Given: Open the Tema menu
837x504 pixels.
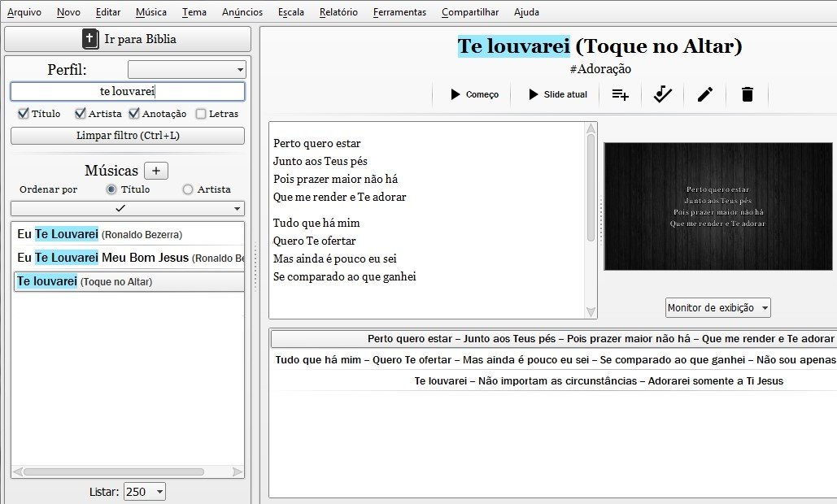Looking at the screenshot, I should [194, 11].
